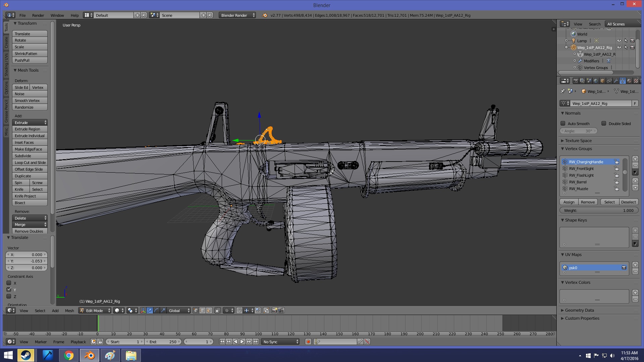
Task: Open the Modifiers wrench properties tab
Action: coord(616,81)
